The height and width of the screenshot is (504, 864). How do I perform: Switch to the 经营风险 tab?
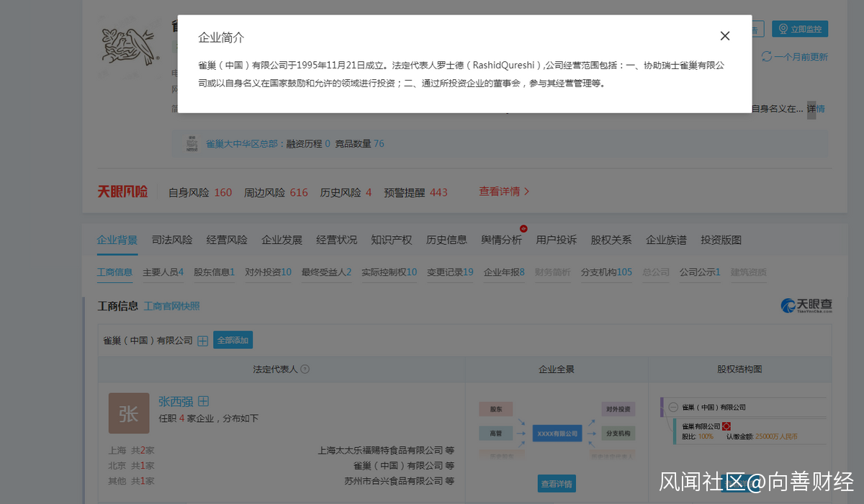pos(227,240)
